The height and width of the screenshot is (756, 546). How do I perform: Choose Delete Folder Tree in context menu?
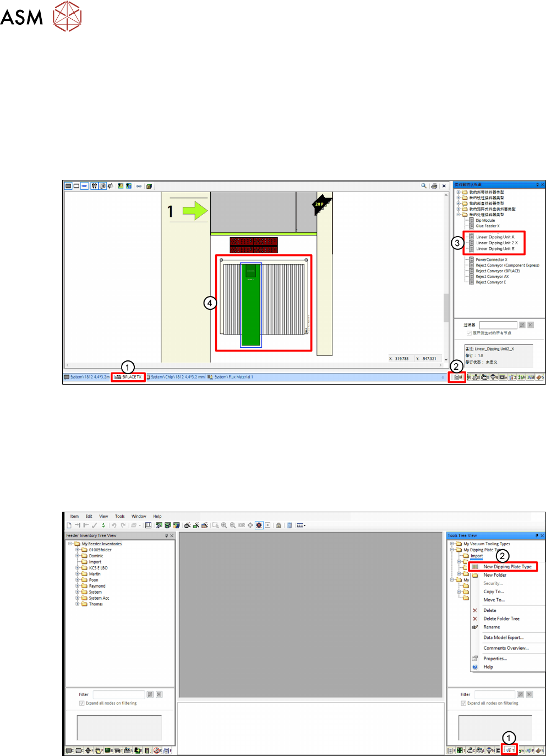[501, 618]
